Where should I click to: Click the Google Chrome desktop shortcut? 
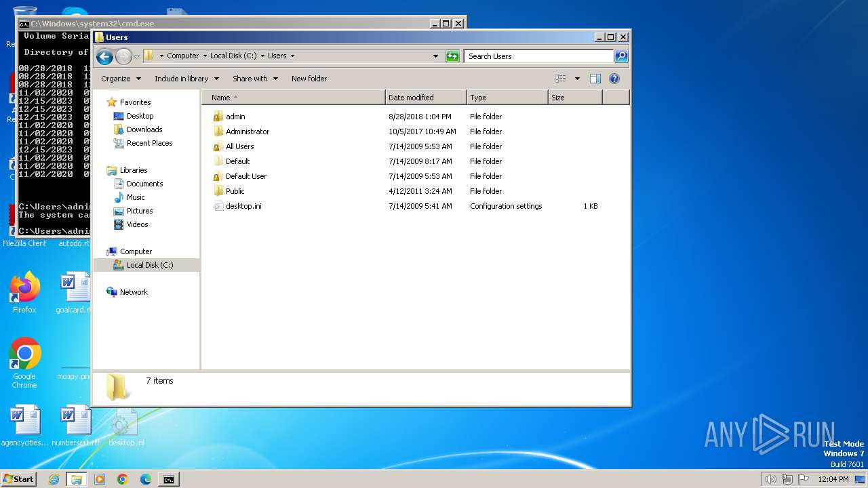point(24,363)
